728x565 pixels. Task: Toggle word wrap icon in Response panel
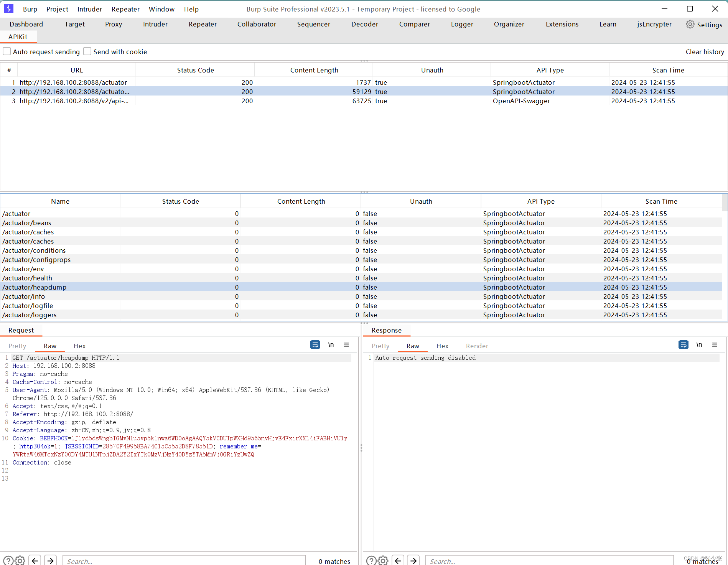[683, 345]
